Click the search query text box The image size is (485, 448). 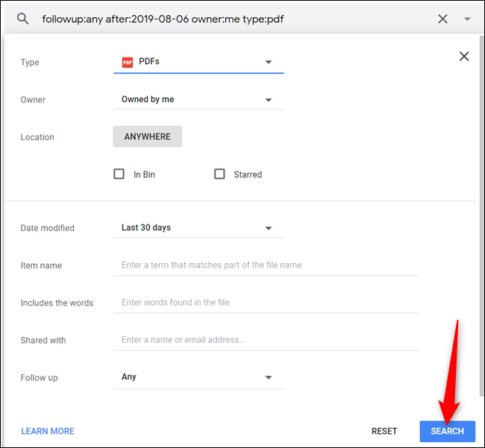224,19
